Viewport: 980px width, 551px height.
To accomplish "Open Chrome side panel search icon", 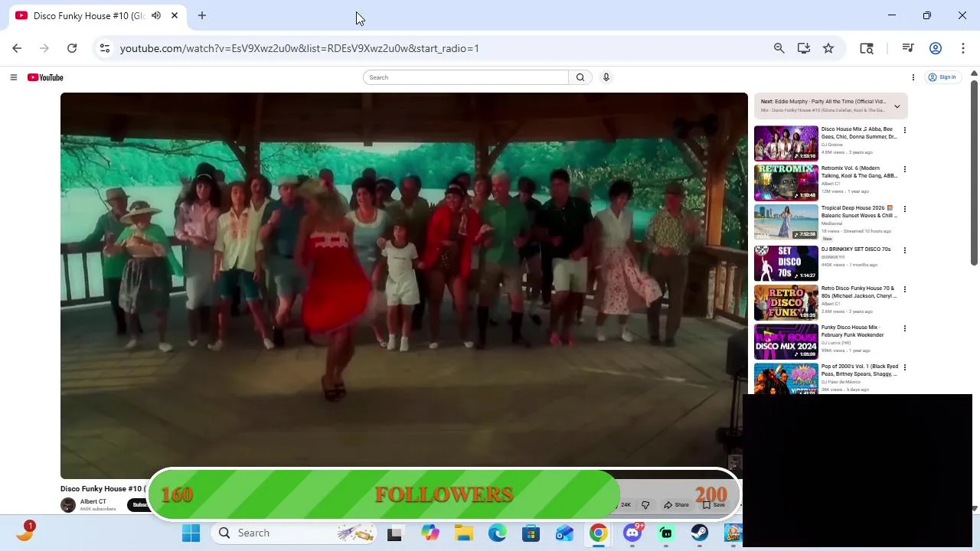I will (867, 48).
